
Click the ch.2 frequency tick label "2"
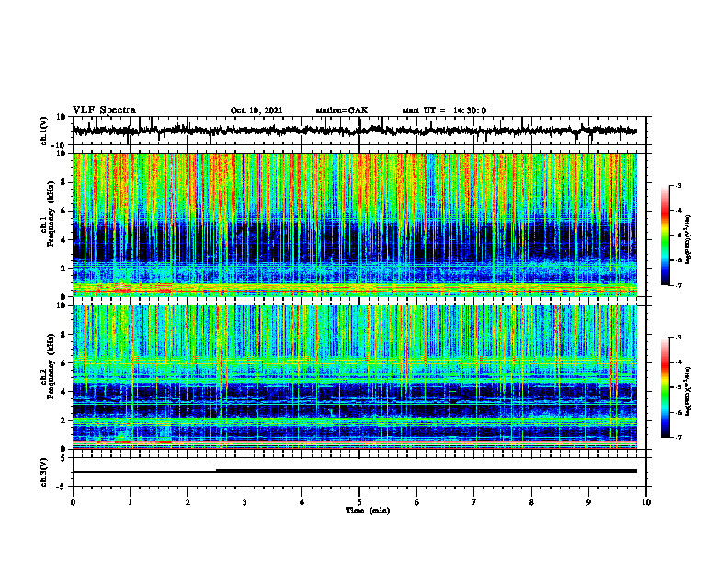[x=64, y=420]
